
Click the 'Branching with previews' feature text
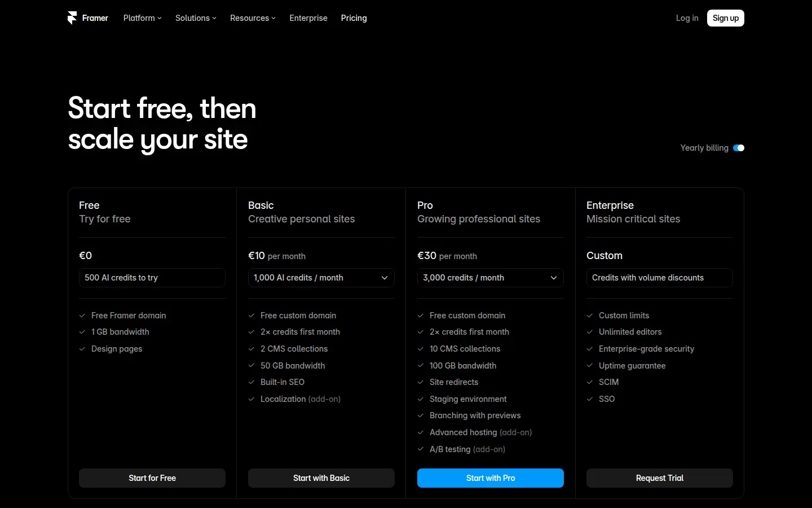475,415
